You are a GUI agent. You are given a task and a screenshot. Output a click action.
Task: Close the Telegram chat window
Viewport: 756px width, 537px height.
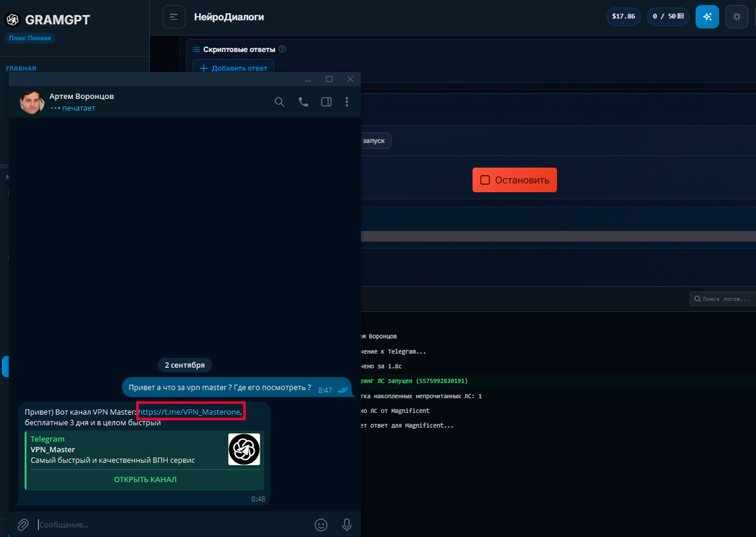pyautogui.click(x=350, y=79)
